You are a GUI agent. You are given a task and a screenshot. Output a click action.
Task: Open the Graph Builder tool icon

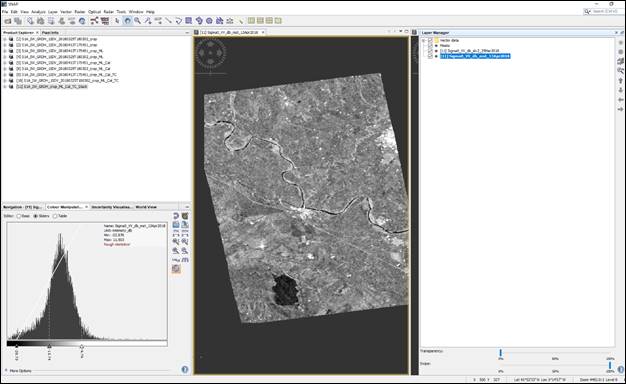[x=95, y=21]
